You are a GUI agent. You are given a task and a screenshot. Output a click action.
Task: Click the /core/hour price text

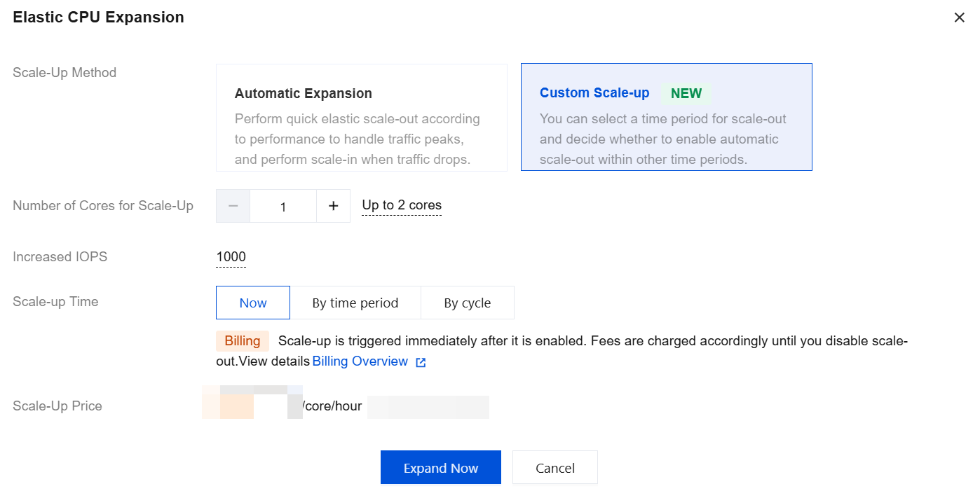[333, 406]
